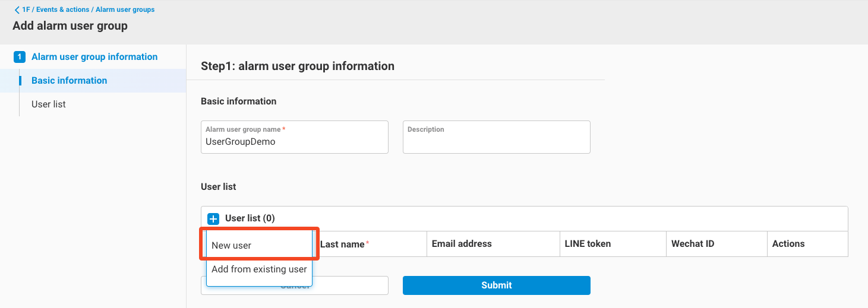Image resolution: width=868 pixels, height=308 pixels.
Task: Click the partially hidden Cancel button
Action: [x=351, y=285]
